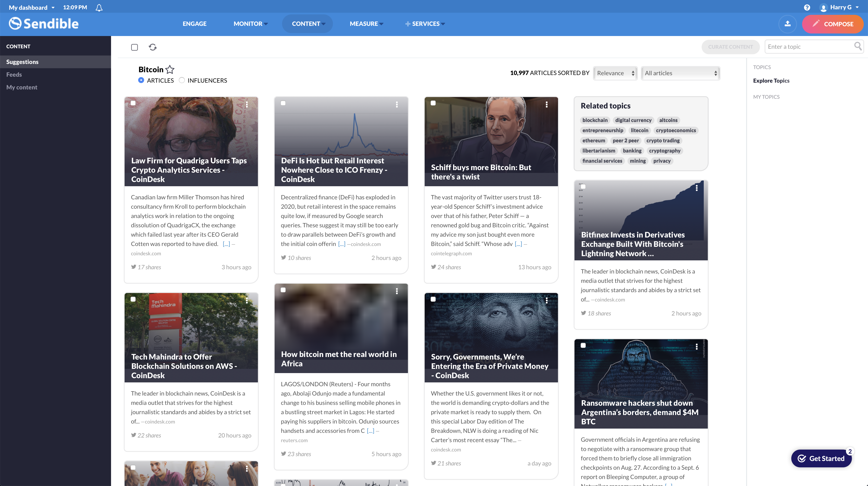The image size is (868, 486).
Task: Expand the All articles filter dropdown
Action: click(x=680, y=73)
